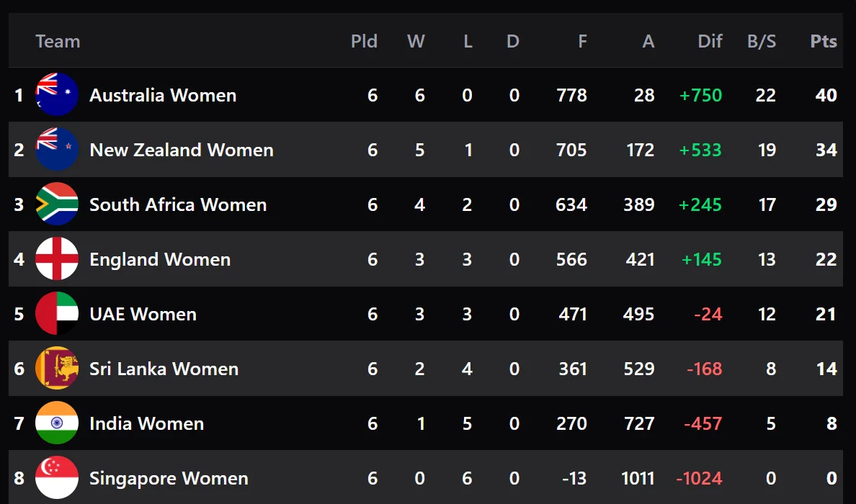Sort by the Dif column header
This screenshot has height=504, width=856.
[710, 41]
